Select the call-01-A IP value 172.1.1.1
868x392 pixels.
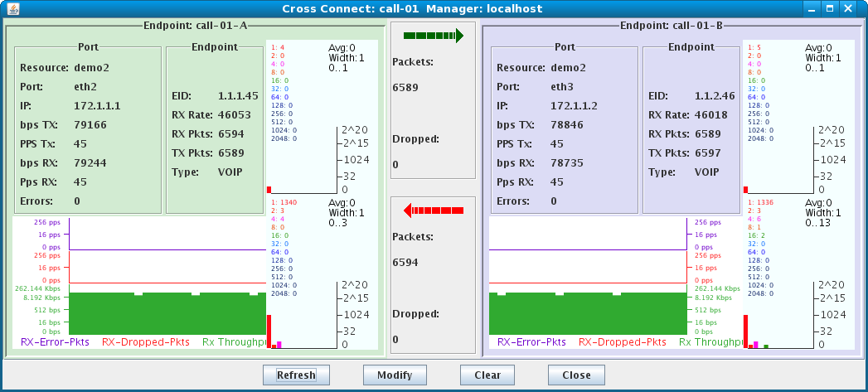[97, 106]
